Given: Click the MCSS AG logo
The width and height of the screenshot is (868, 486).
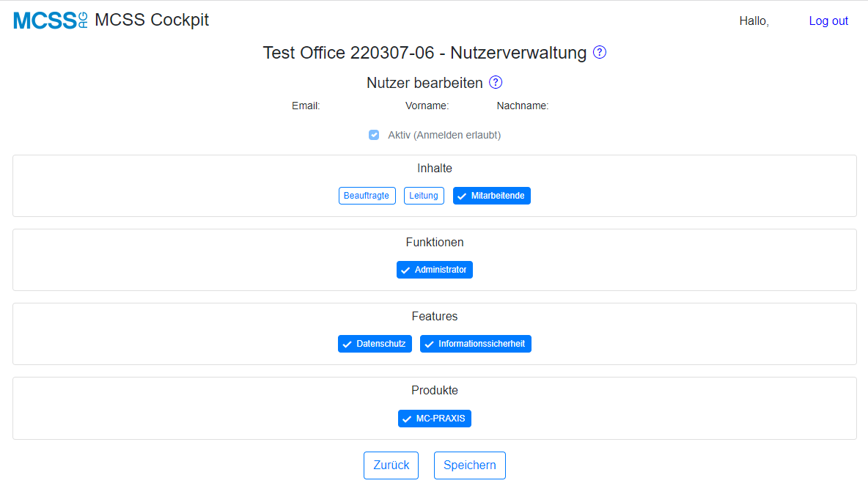Looking at the screenshot, I should point(51,21).
